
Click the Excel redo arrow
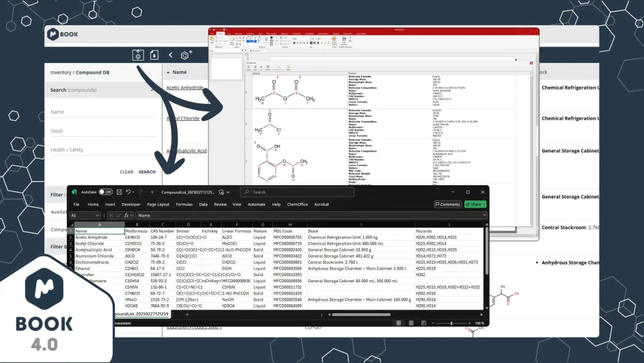click(x=141, y=192)
